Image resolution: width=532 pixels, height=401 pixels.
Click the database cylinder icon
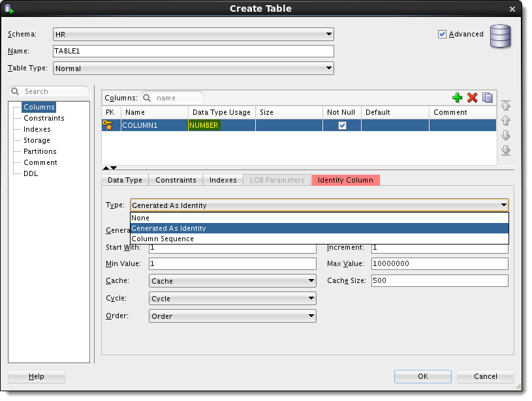tap(500, 36)
